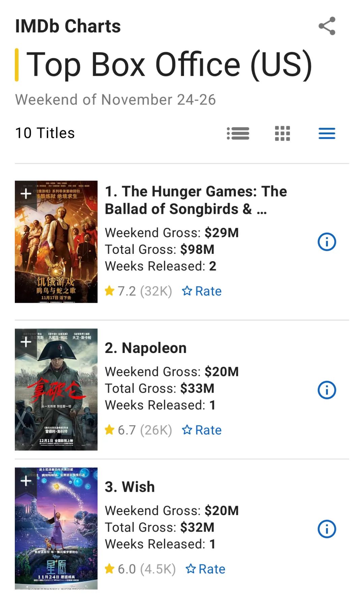This screenshot has height=596, width=364.
Task: Open the Napoleon poster thumbnail
Action: (56, 389)
